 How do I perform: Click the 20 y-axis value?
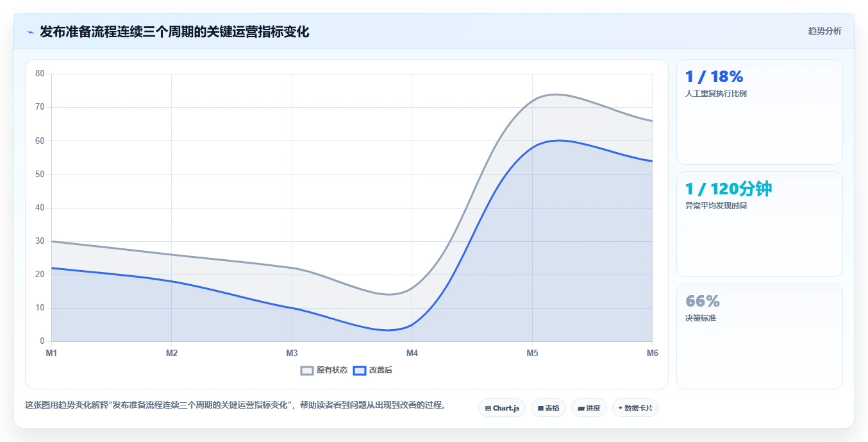(x=40, y=275)
